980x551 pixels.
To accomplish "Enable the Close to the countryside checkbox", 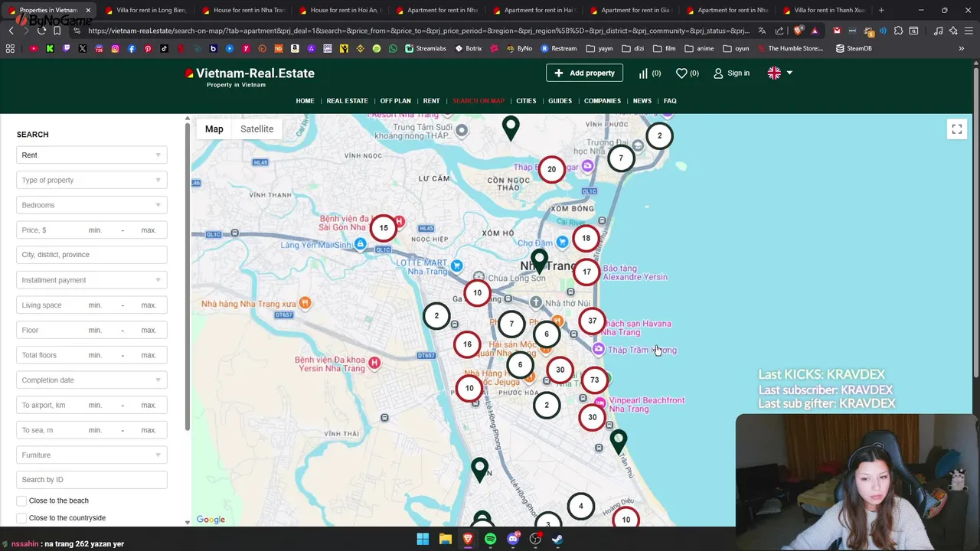I will click(21, 518).
